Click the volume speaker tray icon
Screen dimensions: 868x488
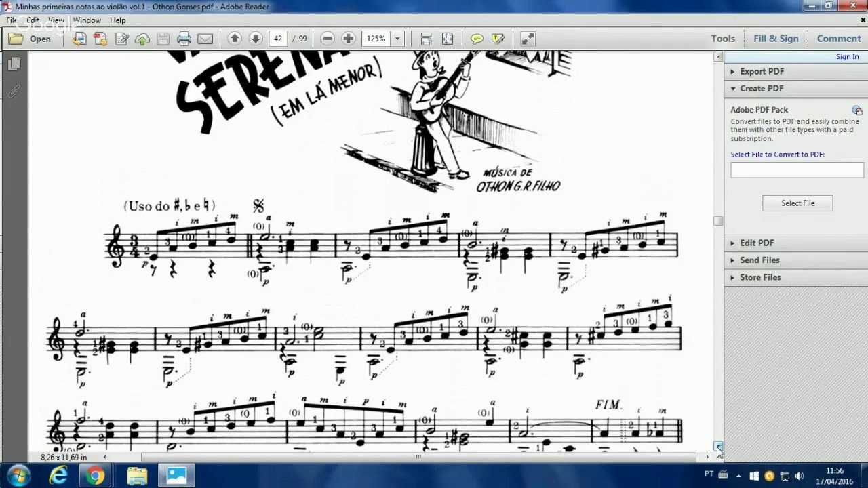[800, 476]
